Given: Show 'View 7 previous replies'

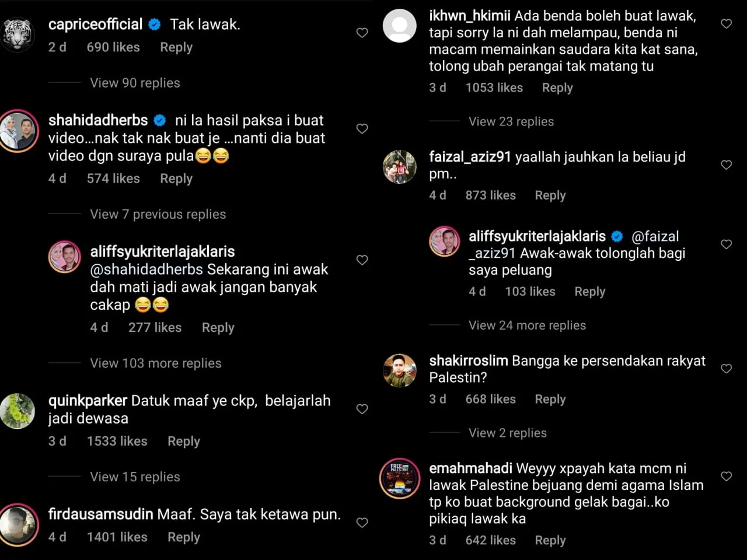Looking at the screenshot, I should click(158, 215).
